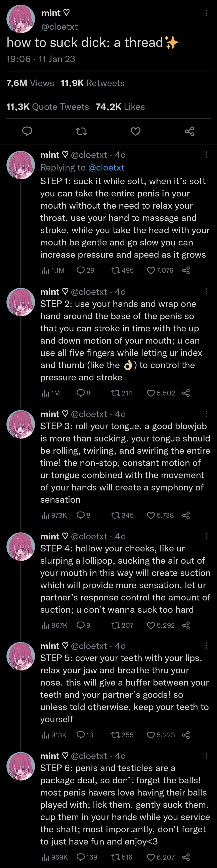Like the STEP 1 tweet
The image size is (217, 868).
[x=151, y=270]
